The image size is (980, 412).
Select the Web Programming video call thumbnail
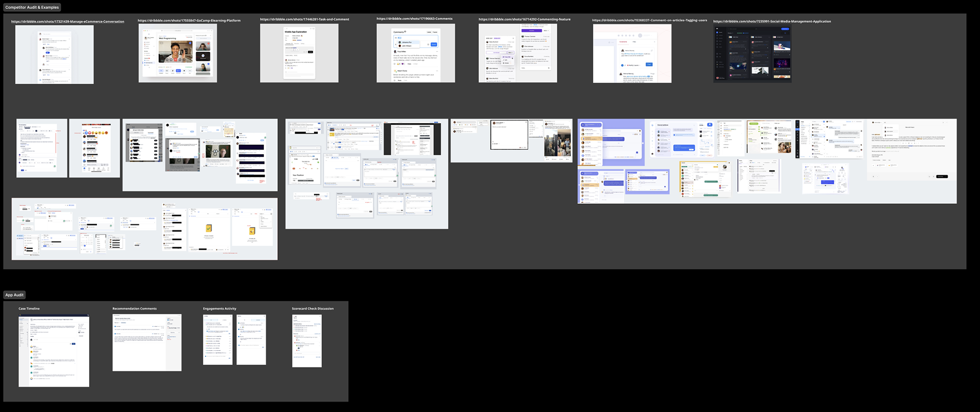tap(178, 53)
